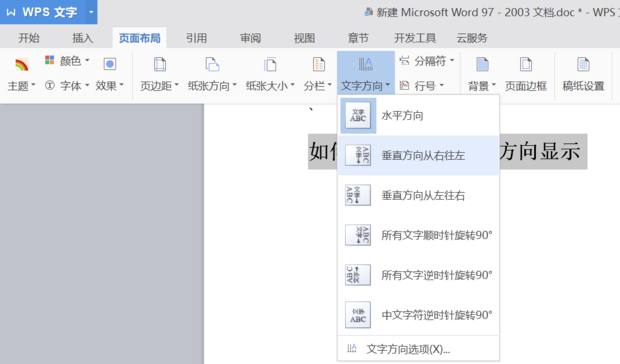Switch to the 引用 tab
This screenshot has height=364, width=620.
(197, 38)
